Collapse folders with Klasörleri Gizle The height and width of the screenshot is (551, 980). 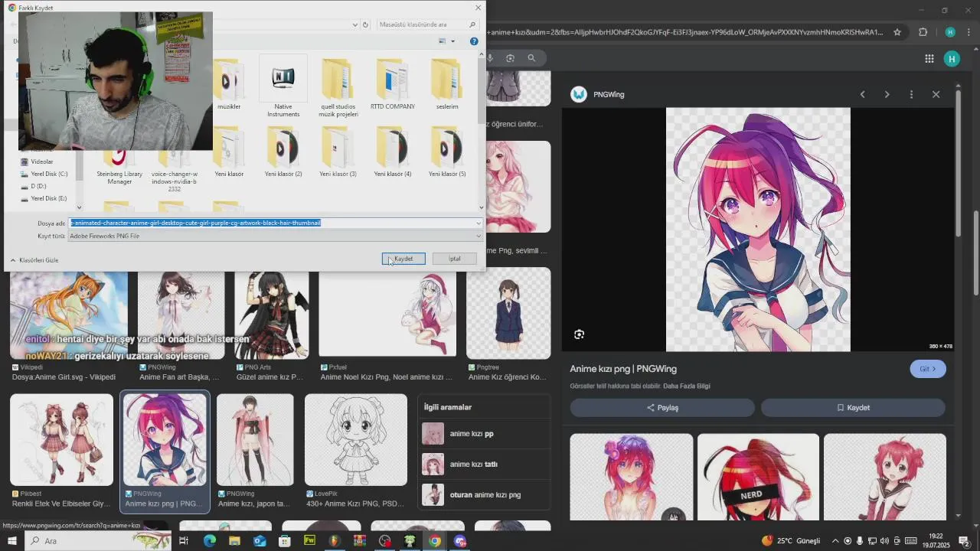coord(34,260)
